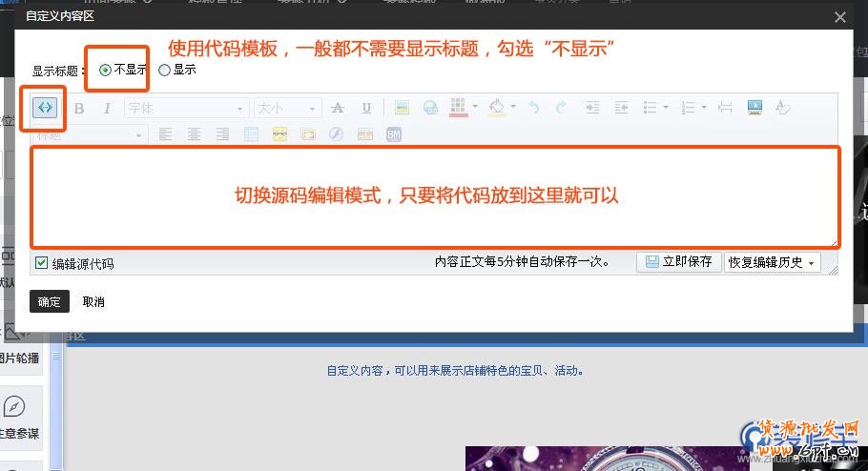Open the 大小 size dropdown
Screen dimensions: 868x471
pos(287,108)
